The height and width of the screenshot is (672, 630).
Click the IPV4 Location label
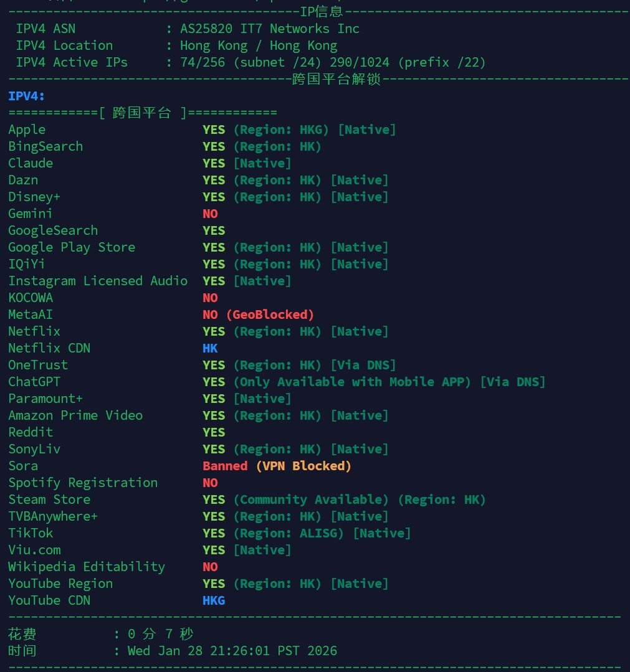point(64,45)
